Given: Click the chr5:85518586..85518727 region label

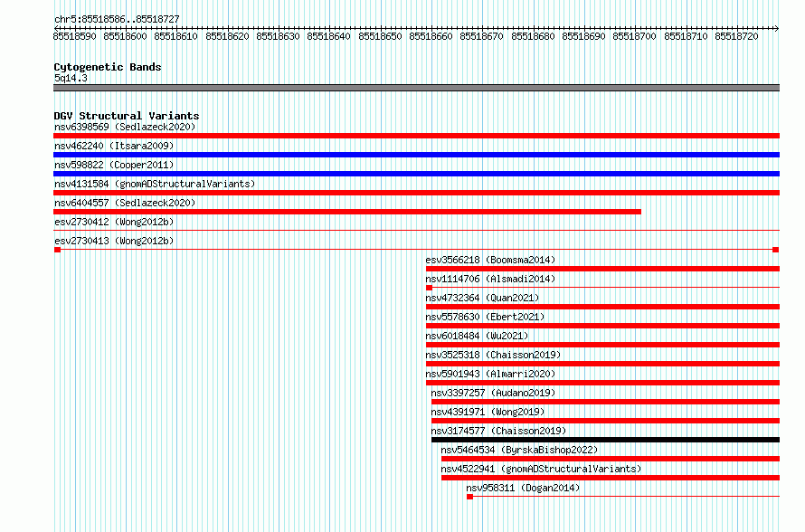Looking at the screenshot, I should [117, 19].
